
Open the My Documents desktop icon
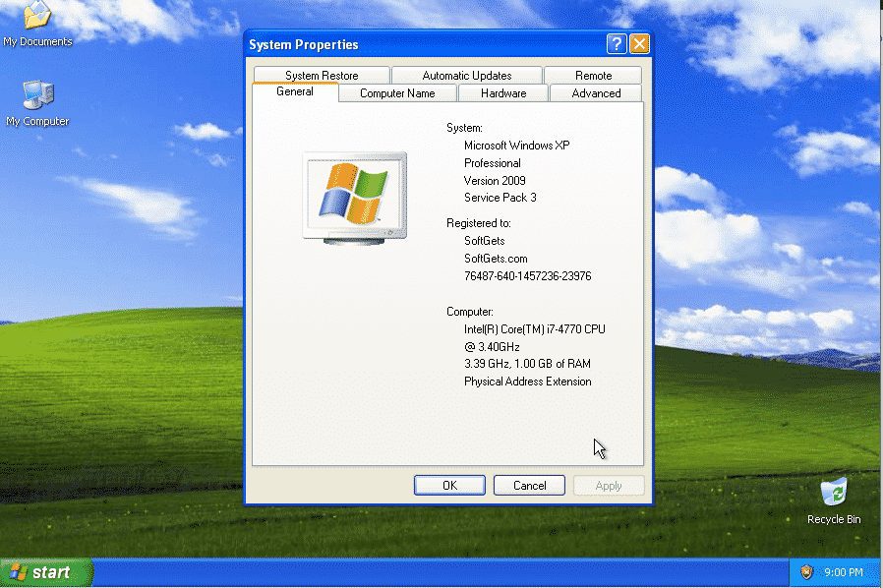pyautogui.click(x=37, y=25)
